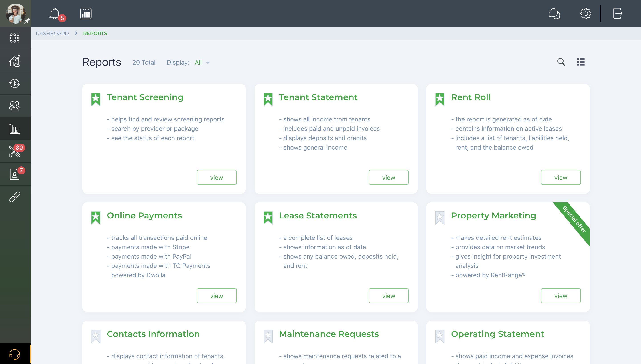Open the properties house icon in sidebar
The image size is (641, 364).
15,61
